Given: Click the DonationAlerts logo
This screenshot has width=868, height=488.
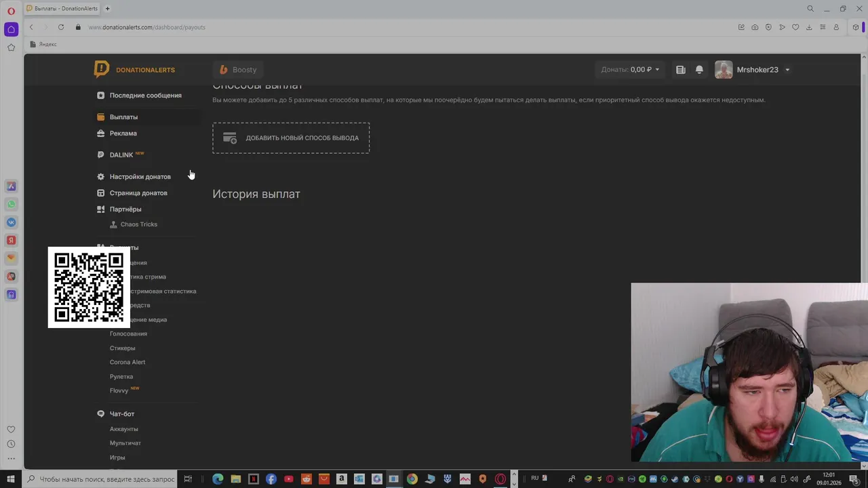Looking at the screenshot, I should tap(134, 69).
